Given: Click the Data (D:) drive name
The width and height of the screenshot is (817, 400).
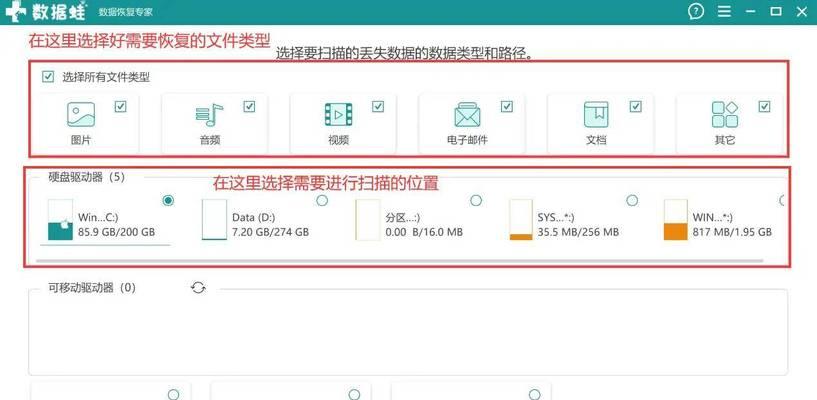Looking at the screenshot, I should point(253,217).
